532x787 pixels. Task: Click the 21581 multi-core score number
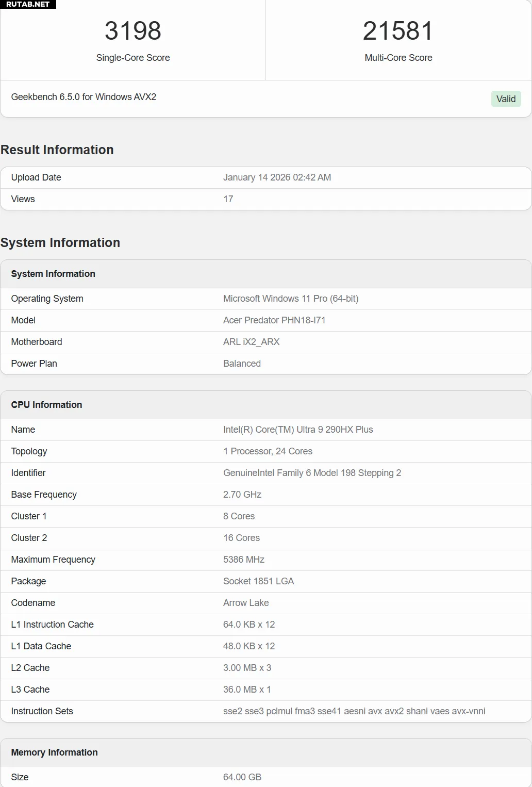[398, 31]
